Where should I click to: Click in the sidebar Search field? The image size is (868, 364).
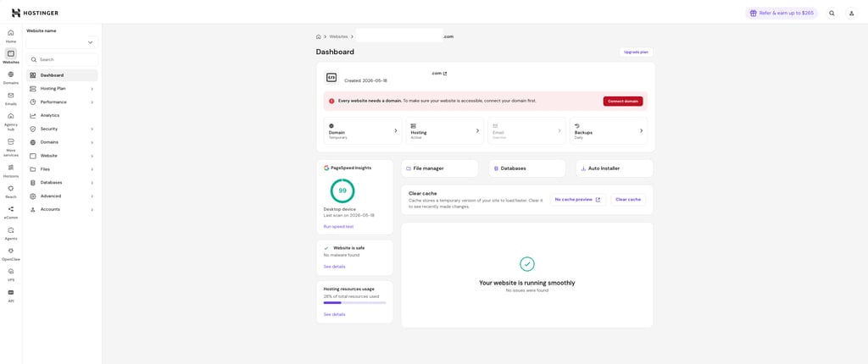click(x=62, y=59)
